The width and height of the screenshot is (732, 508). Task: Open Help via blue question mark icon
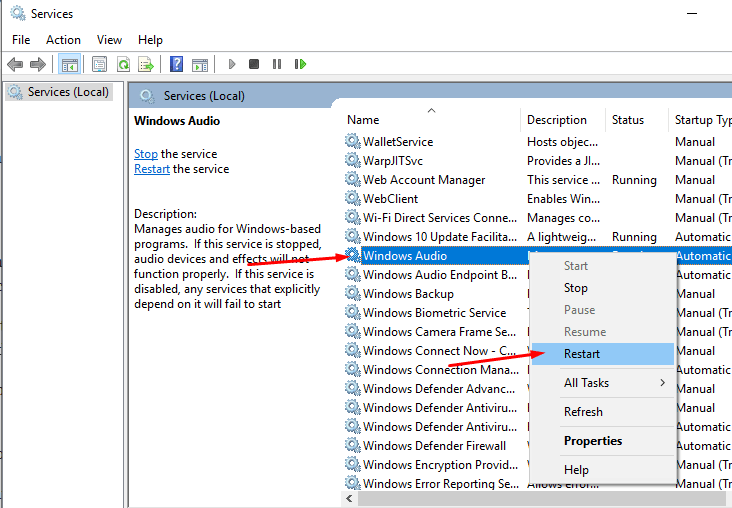[x=176, y=64]
